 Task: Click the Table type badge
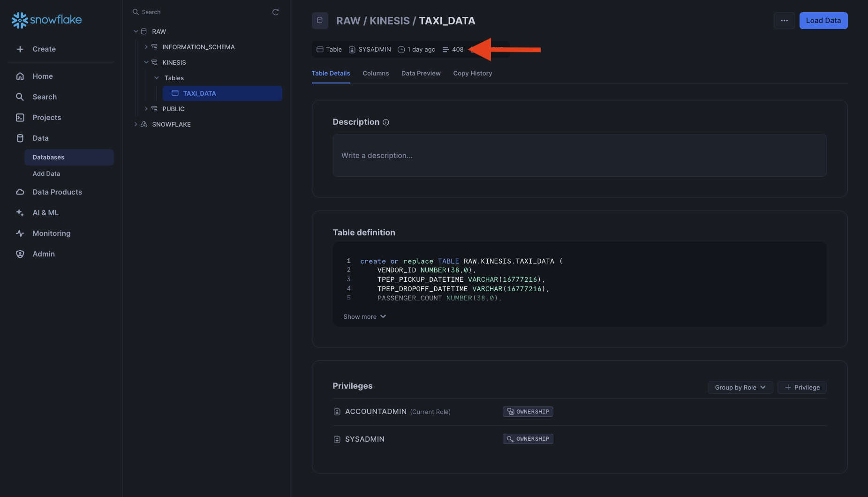point(329,49)
